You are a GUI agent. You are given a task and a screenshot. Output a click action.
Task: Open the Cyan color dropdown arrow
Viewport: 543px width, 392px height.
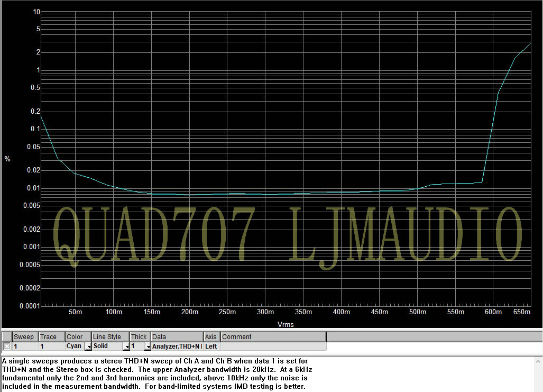tap(88, 347)
